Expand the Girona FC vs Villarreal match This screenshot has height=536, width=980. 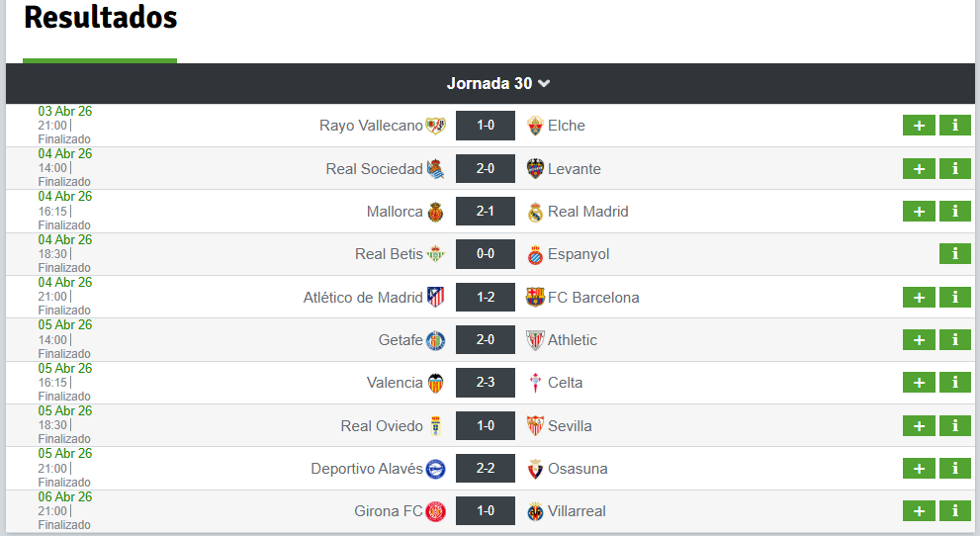coord(919,511)
